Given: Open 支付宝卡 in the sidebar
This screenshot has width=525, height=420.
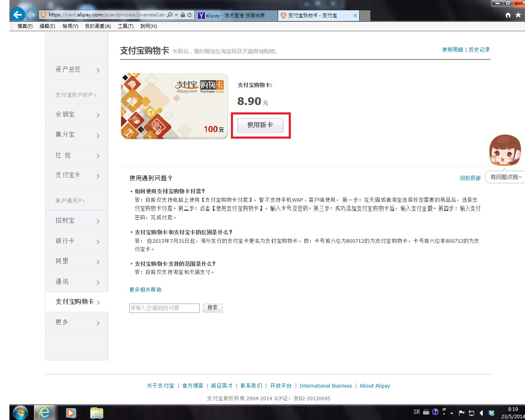Looking at the screenshot, I should coord(77,175).
